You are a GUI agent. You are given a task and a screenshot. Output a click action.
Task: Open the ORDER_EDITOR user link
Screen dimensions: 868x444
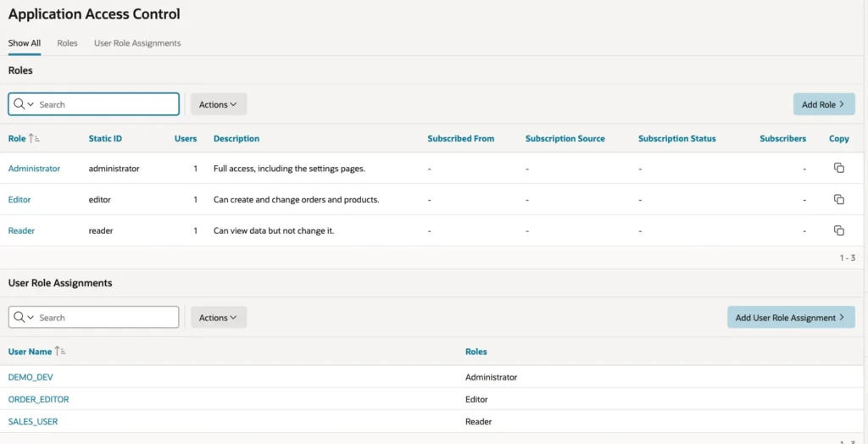pos(39,398)
